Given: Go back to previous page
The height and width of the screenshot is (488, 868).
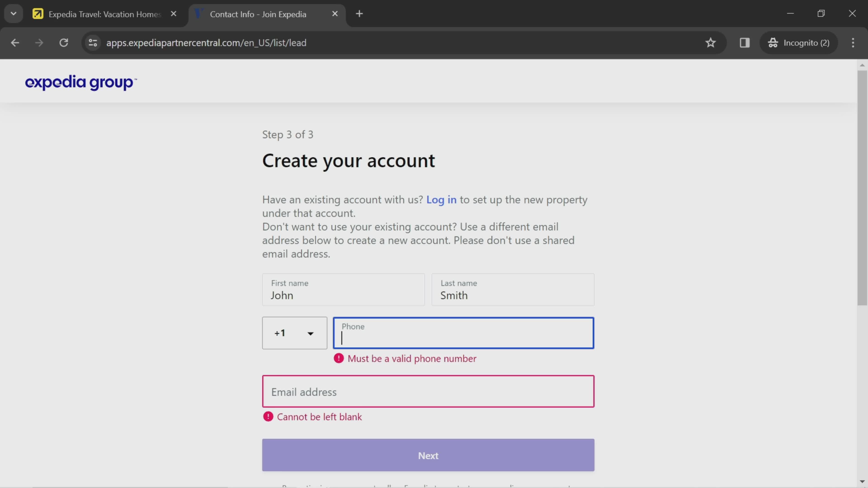Looking at the screenshot, I should pos(15,43).
